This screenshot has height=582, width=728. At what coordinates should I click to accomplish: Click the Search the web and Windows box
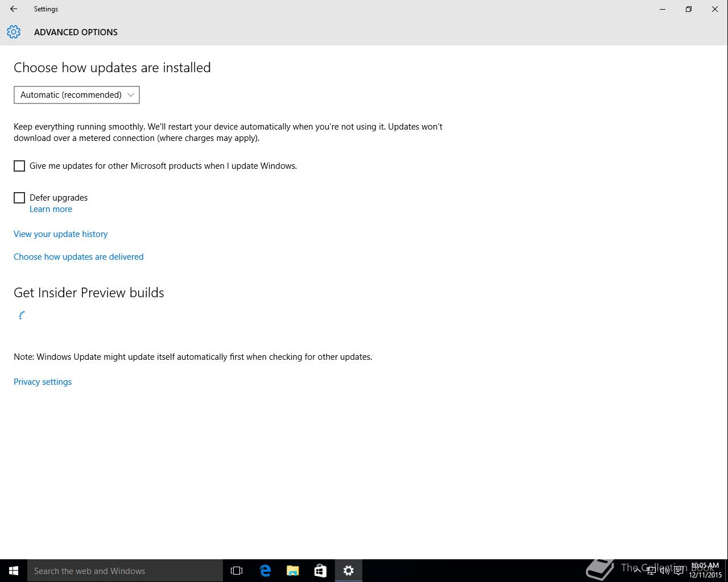(x=125, y=571)
